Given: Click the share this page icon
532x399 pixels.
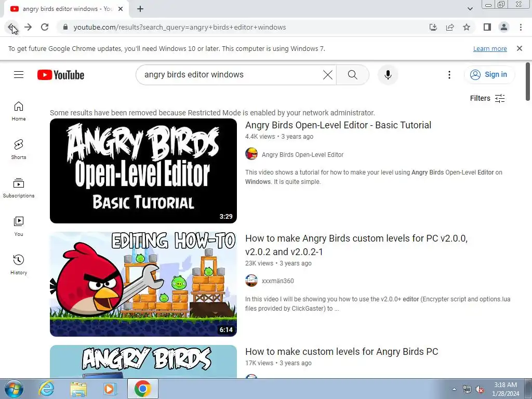Looking at the screenshot, I should pos(450,27).
